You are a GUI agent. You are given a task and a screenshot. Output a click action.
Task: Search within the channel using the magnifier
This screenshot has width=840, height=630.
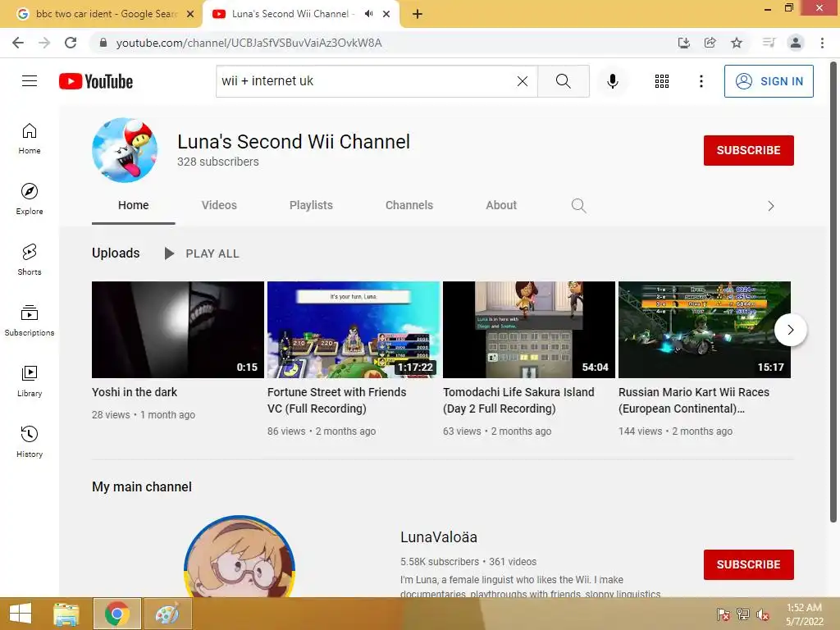point(578,205)
